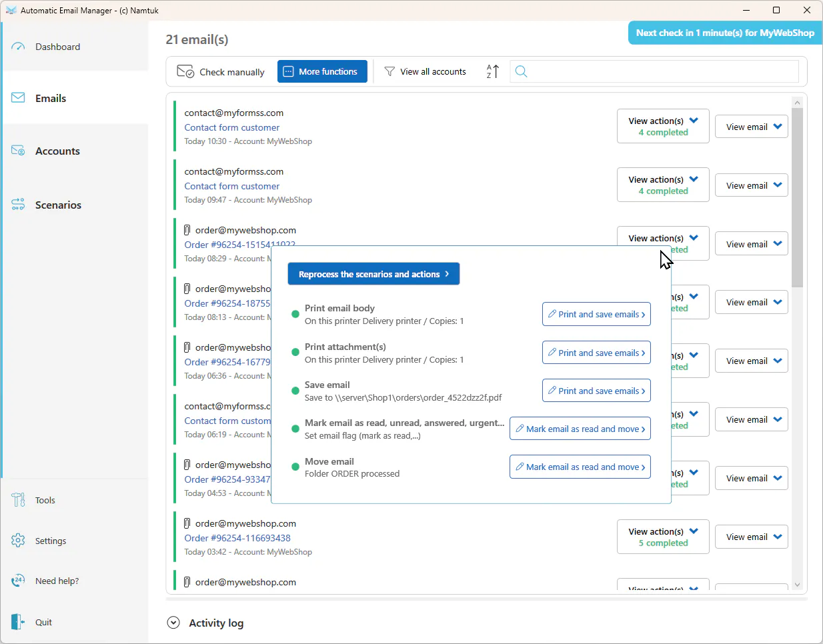
Task: Click the Need help 24h icon
Action: (18, 581)
